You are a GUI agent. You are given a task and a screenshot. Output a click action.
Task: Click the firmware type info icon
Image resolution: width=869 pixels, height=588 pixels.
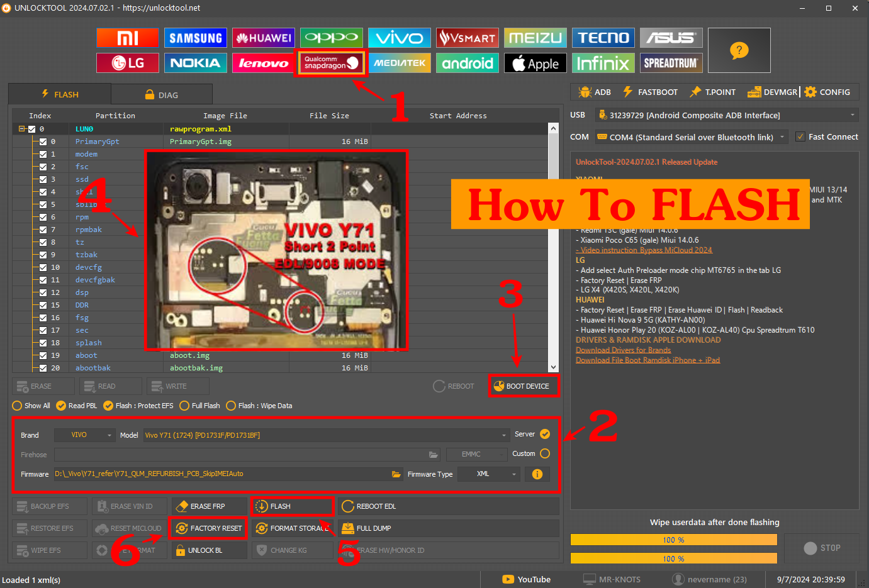pyautogui.click(x=537, y=474)
